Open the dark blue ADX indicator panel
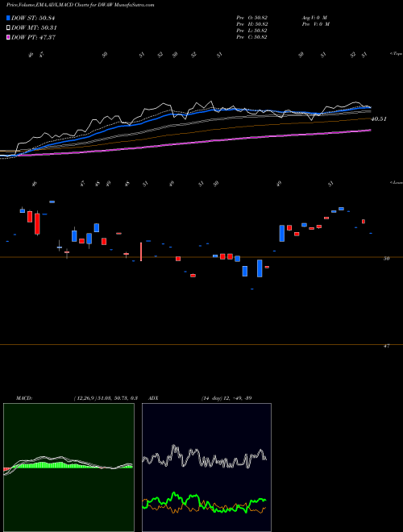Image resolution: width=403 pixels, height=532 pixels. click(x=206, y=468)
